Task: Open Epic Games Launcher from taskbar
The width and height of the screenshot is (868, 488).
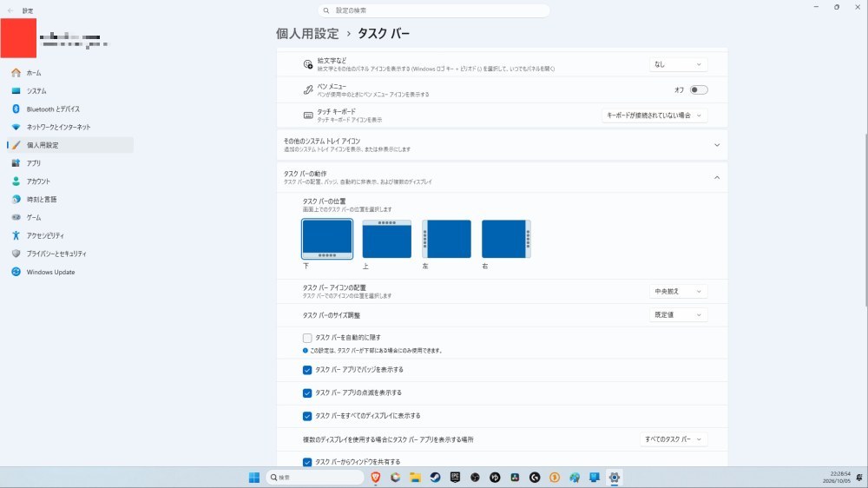Action: (x=455, y=478)
